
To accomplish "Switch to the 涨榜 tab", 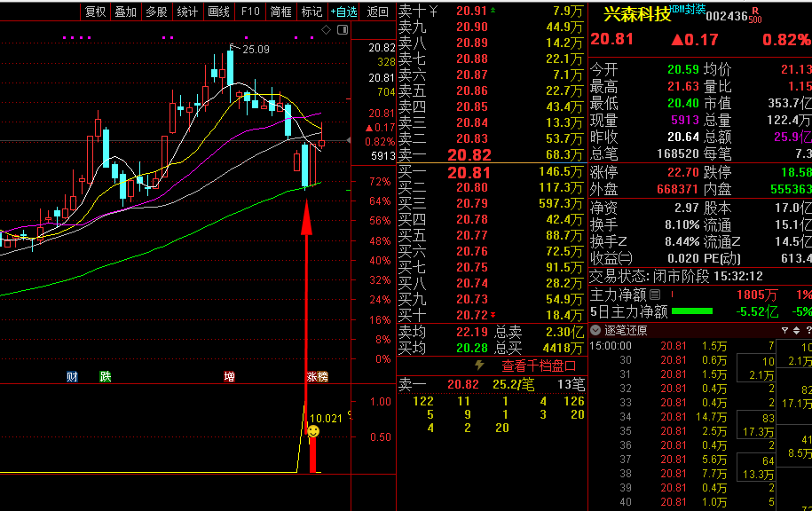I will tap(318, 376).
